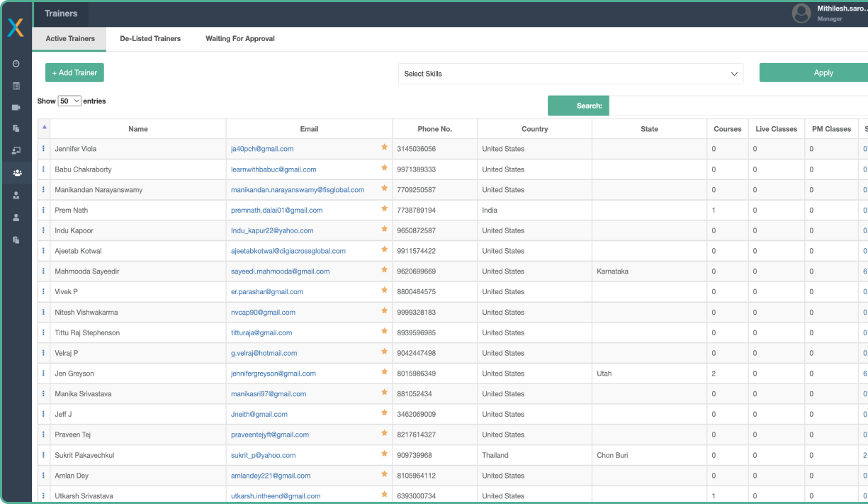Click the star in Ajeetab Kotwal's row
This screenshot has height=504, width=868.
click(385, 250)
